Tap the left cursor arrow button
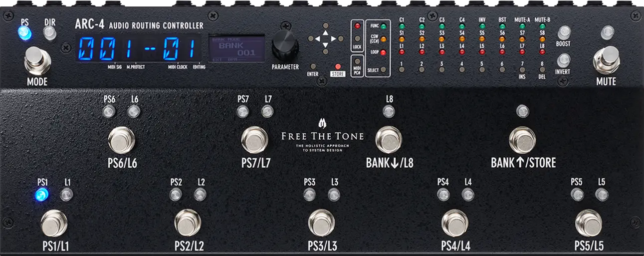The height and width of the screenshot is (256, 644). point(310,38)
